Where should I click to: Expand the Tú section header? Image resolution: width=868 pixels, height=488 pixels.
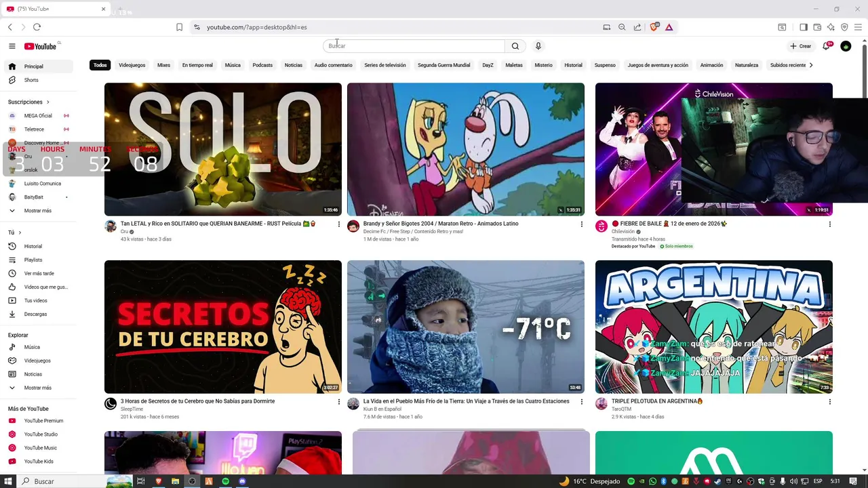point(15,232)
